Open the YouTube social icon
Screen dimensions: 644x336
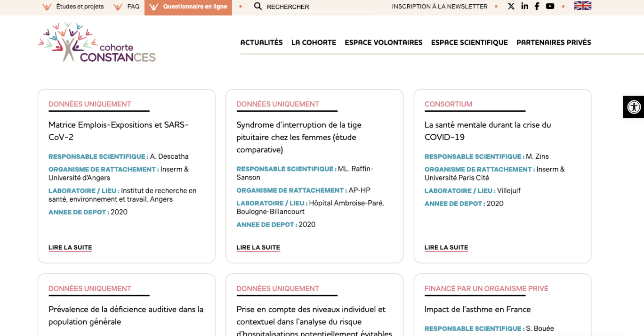550,6
